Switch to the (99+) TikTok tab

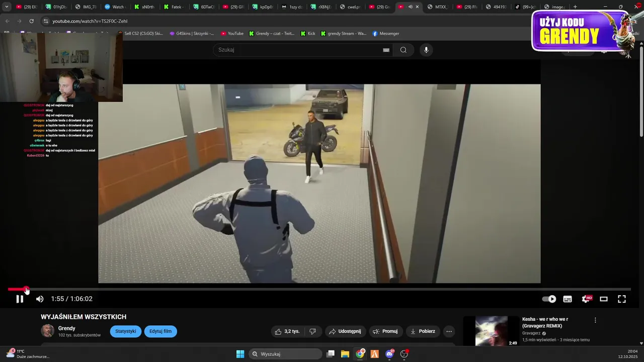[x=525, y=7]
